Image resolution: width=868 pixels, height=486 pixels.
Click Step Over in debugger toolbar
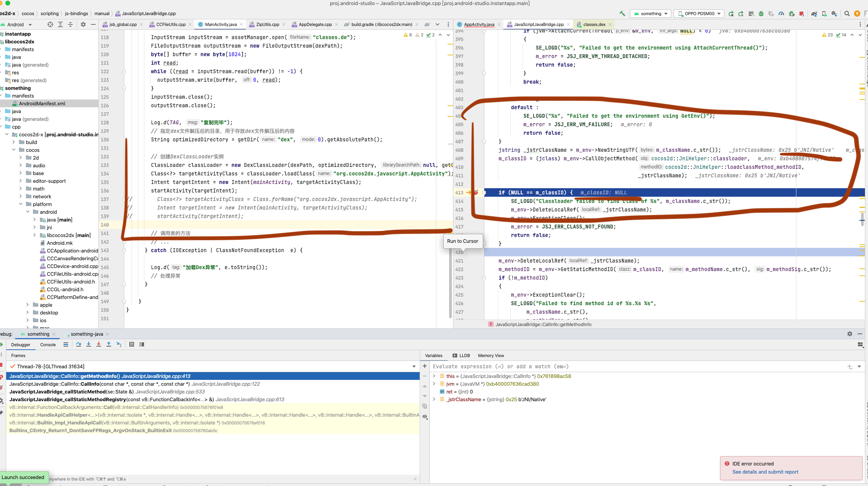tap(79, 344)
